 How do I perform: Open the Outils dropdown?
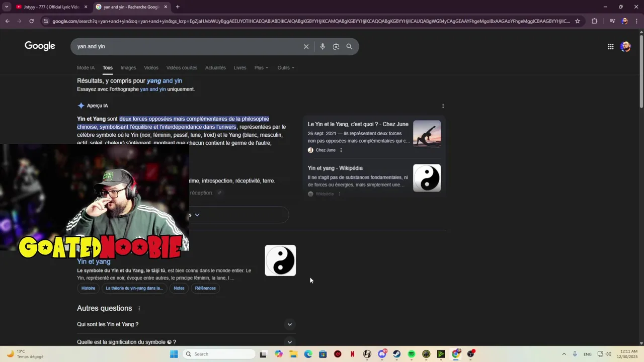click(x=286, y=68)
